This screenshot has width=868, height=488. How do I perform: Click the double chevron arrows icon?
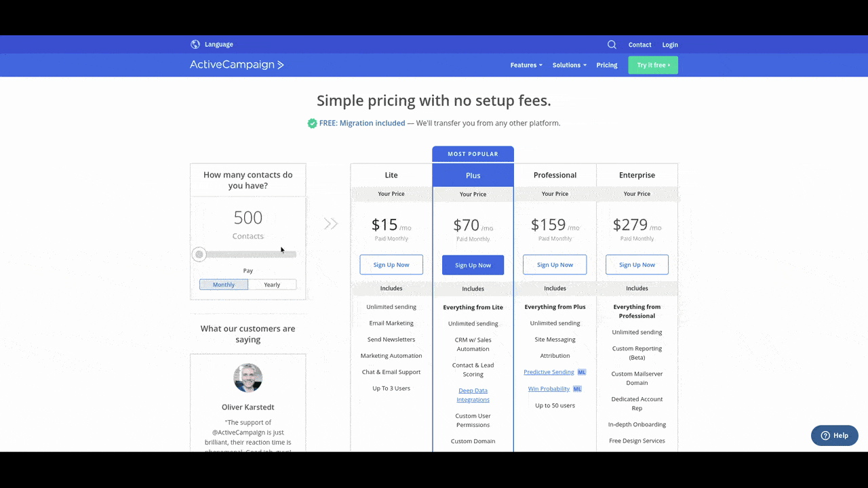pyautogui.click(x=331, y=224)
